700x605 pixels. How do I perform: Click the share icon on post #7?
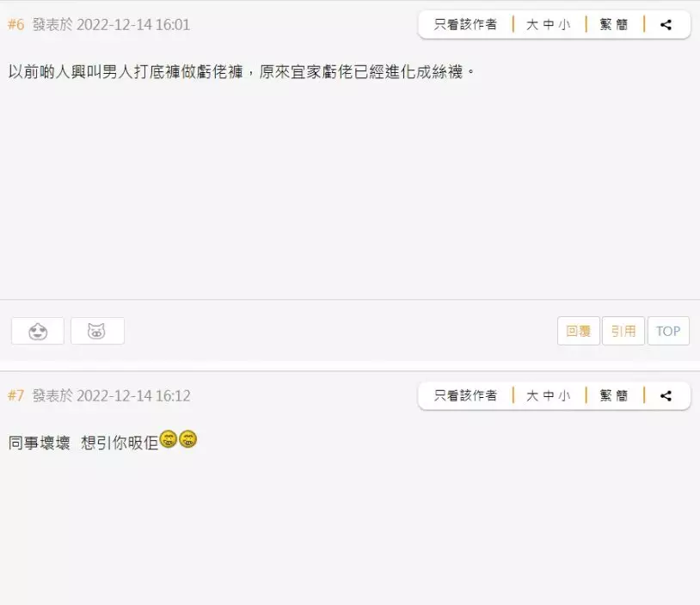coord(666,396)
